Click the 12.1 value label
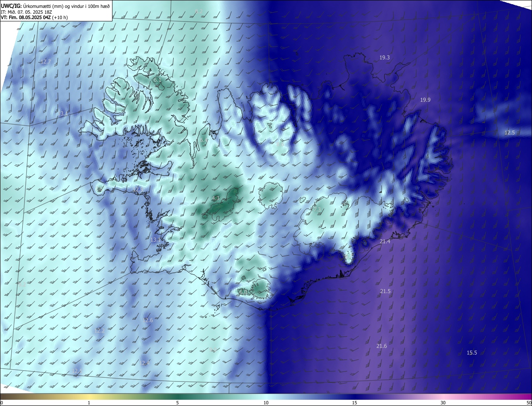The width and height of the screenshot is (532, 406). pyautogui.click(x=76, y=371)
